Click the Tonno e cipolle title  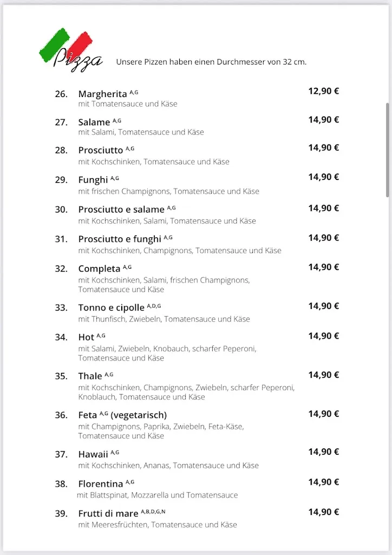pyautogui.click(x=112, y=308)
